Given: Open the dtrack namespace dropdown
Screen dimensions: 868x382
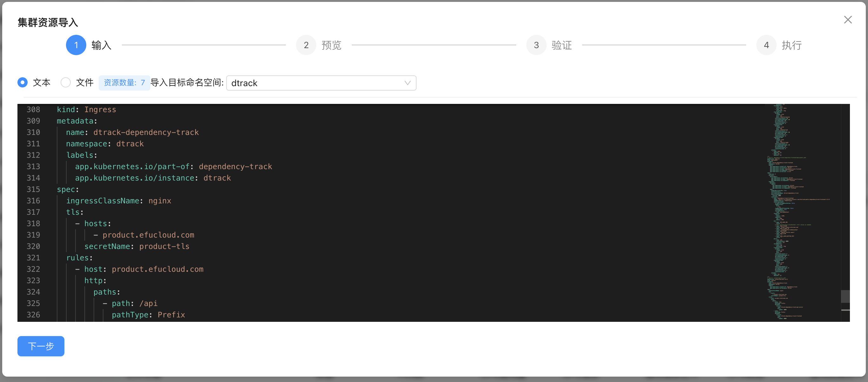Looking at the screenshot, I should coord(317,83).
